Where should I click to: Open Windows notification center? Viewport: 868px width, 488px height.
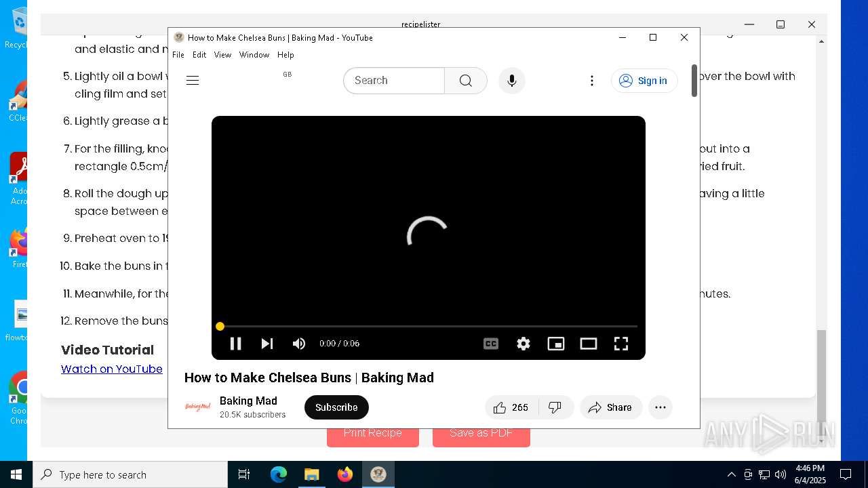point(846,474)
